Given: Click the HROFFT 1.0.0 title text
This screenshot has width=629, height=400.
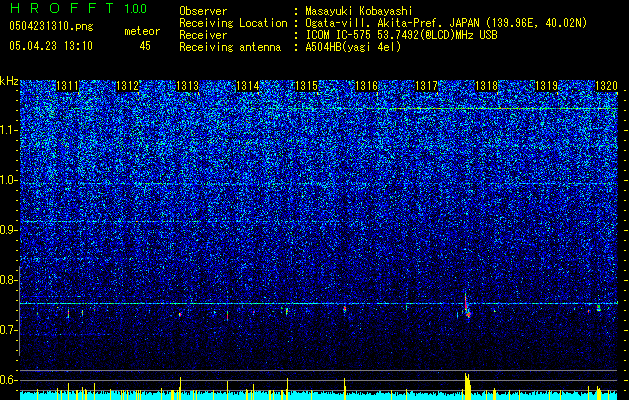Looking at the screenshot, I should [78, 8].
